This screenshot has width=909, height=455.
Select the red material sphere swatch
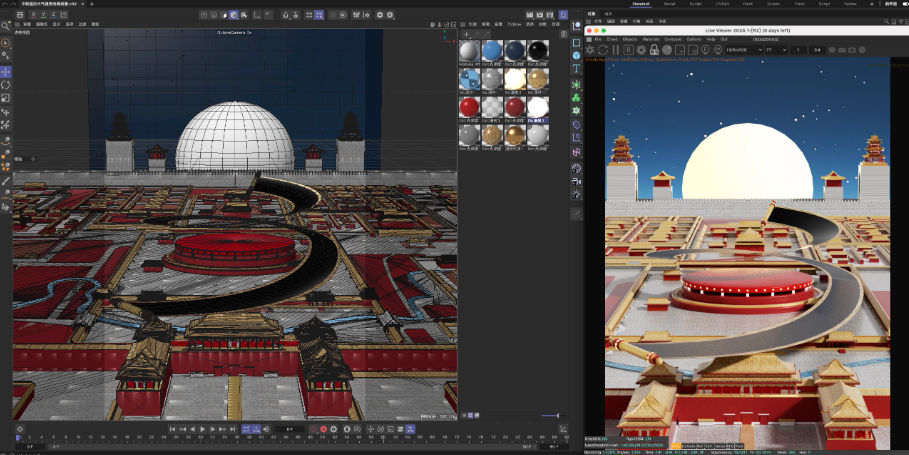(468, 106)
